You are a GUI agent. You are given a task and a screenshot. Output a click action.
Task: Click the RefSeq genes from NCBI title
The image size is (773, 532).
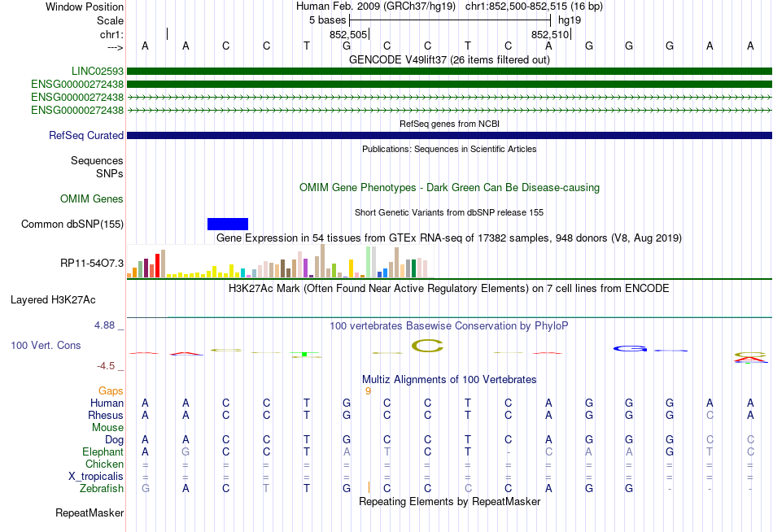point(449,124)
